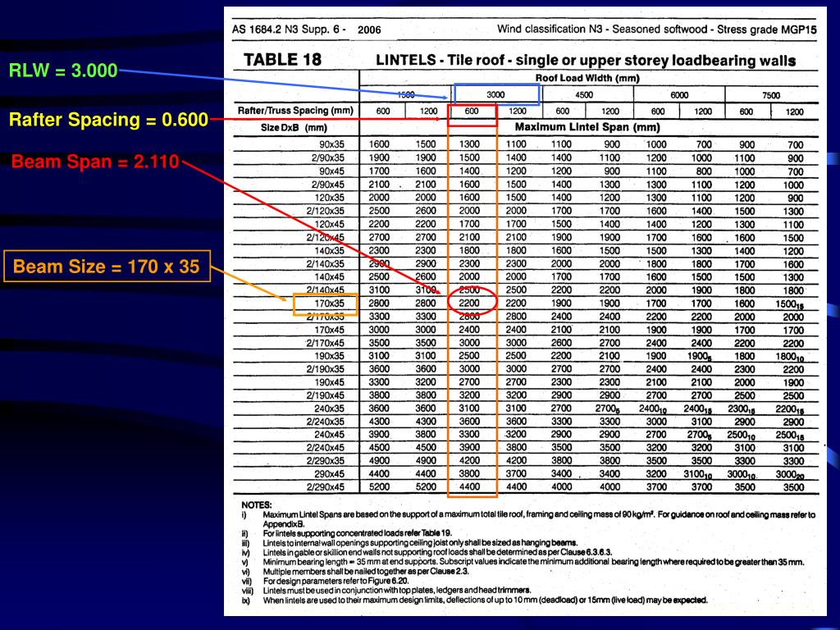Select the "170x45" size row label
The height and width of the screenshot is (630, 840).
[330, 330]
